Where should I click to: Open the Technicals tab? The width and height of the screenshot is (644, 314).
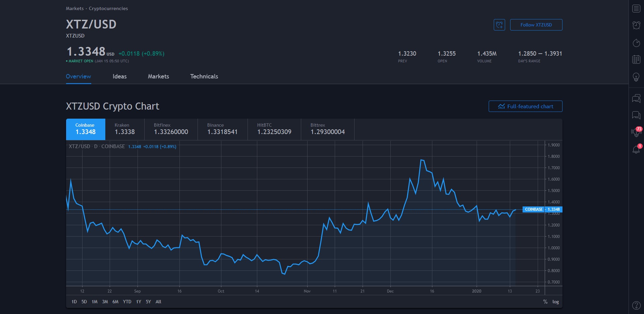[204, 76]
